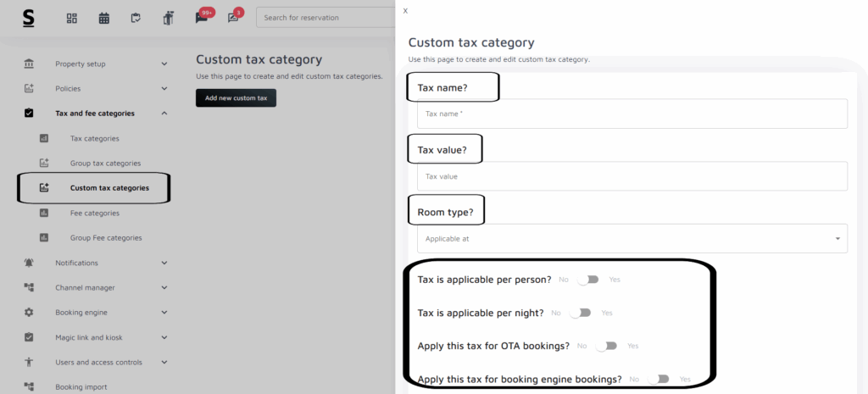Click the messages icon with 99+ badge
The width and height of the screenshot is (868, 394).
pyautogui.click(x=202, y=18)
